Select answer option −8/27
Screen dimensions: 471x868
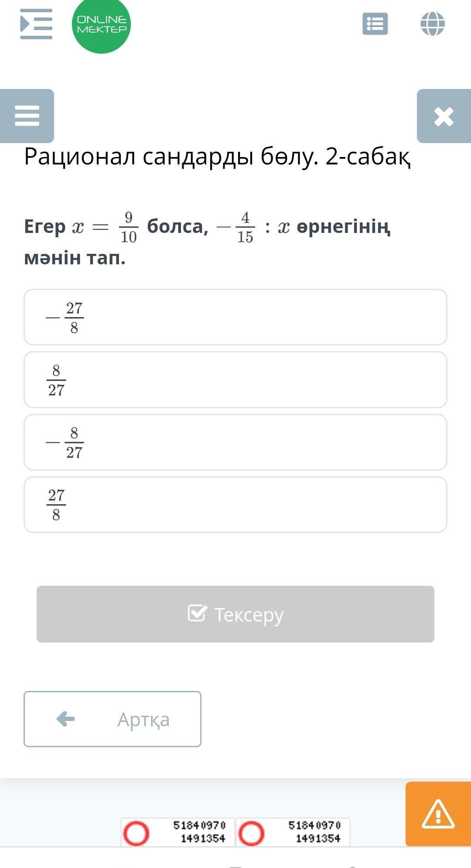coord(235,442)
